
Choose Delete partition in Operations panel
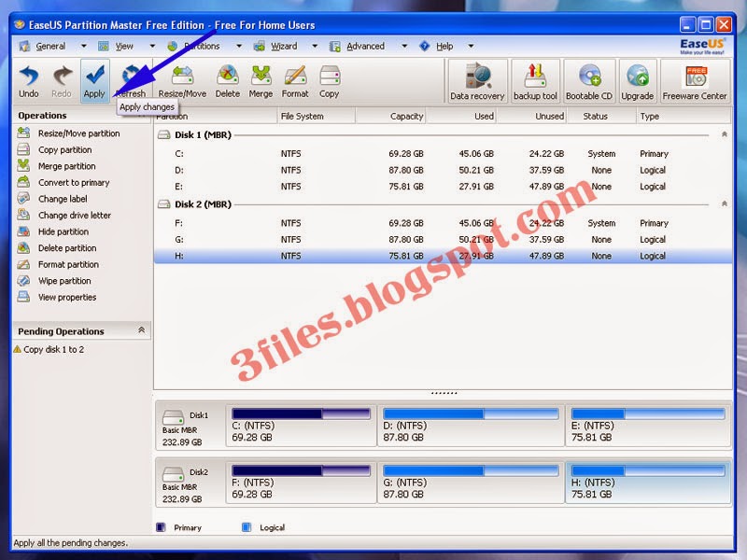pos(57,248)
